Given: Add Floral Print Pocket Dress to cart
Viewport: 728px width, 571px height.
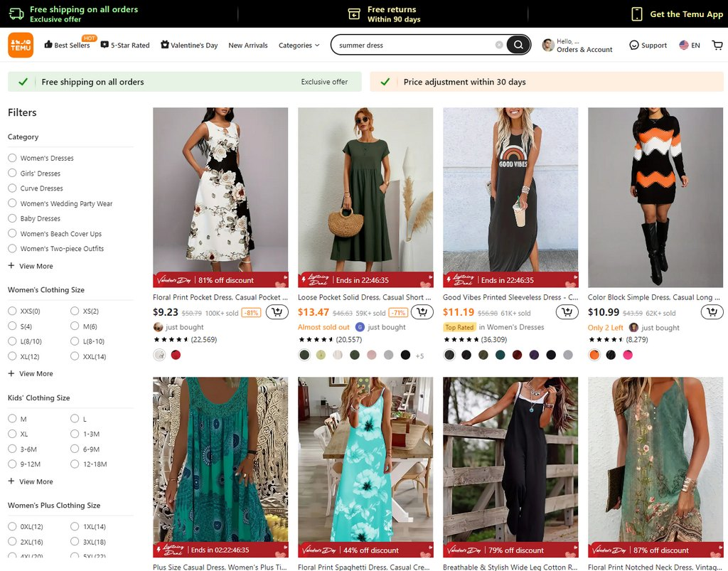Looking at the screenshot, I should (277, 312).
